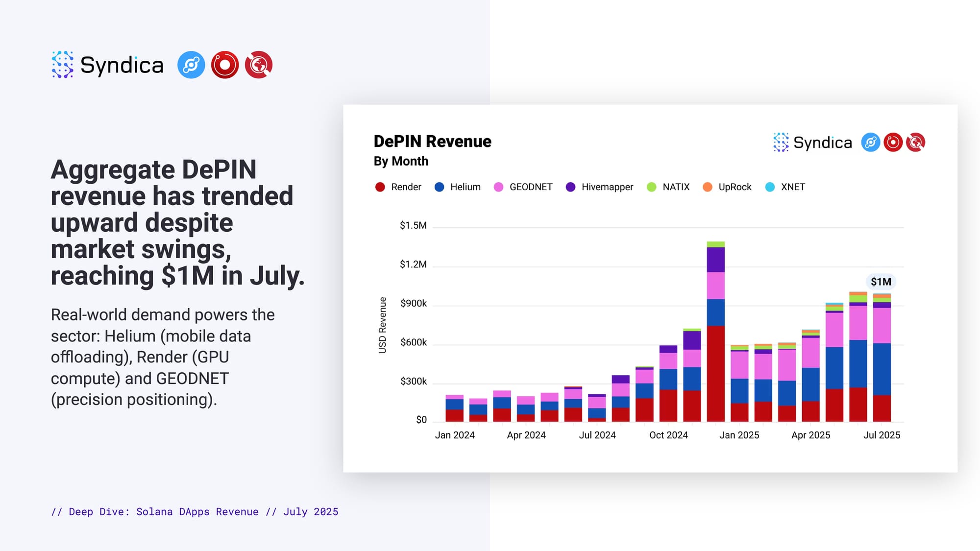980x551 pixels.
Task: Click the Aggregate DePIN revenue headline
Action: pos(177,223)
